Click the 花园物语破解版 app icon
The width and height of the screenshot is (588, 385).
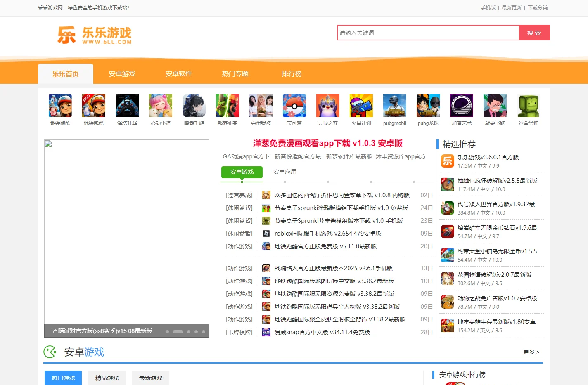tap(448, 279)
